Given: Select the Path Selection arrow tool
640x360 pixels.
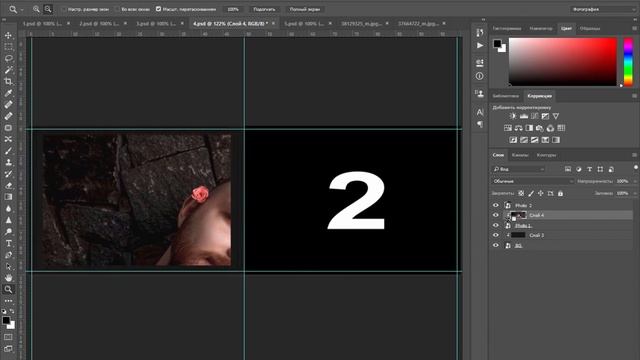Looking at the screenshot, I should (8, 266).
